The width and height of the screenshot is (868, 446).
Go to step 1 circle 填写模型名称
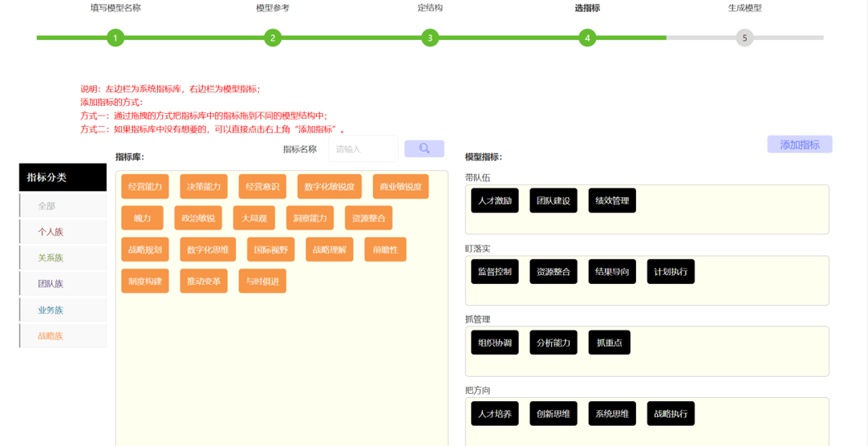coord(116,39)
